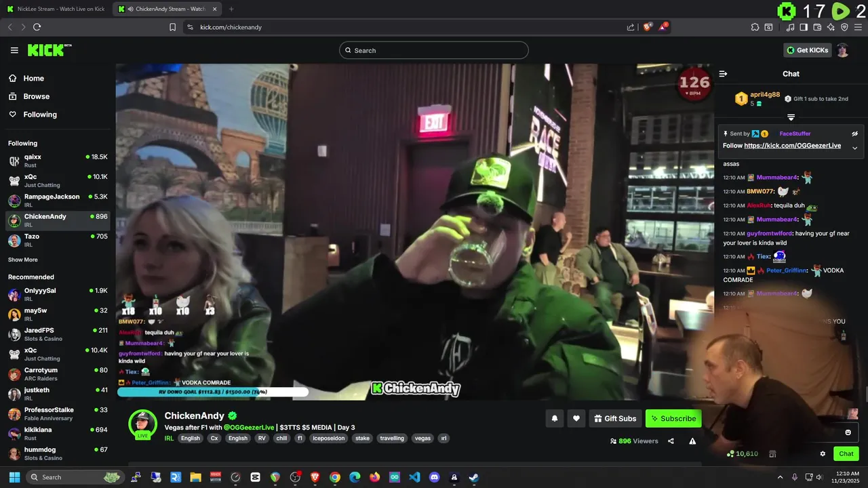Bookmark this page in the address bar
Viewport: 868px width, 488px height.
point(172,27)
